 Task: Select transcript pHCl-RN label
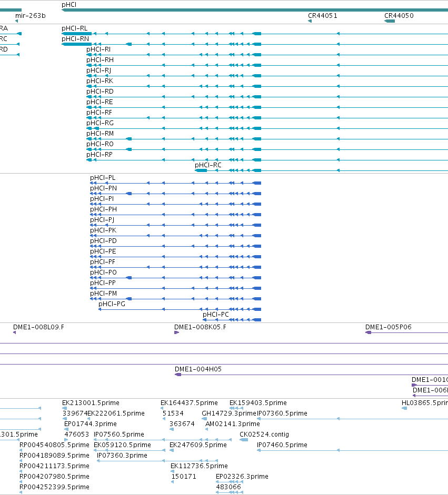pyautogui.click(x=75, y=38)
